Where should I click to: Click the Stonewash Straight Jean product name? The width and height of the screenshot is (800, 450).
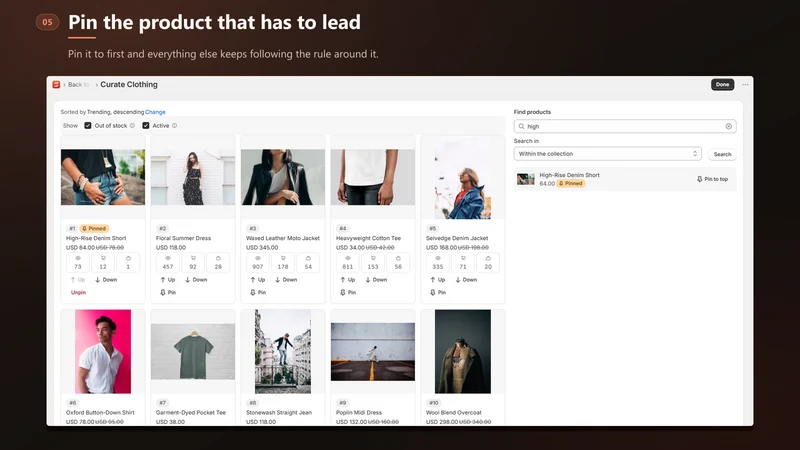[x=279, y=412]
